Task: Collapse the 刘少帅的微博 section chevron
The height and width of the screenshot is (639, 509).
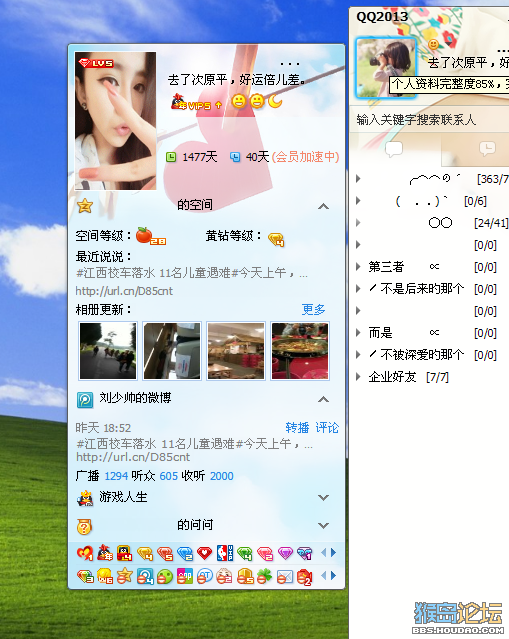Action: pos(324,399)
